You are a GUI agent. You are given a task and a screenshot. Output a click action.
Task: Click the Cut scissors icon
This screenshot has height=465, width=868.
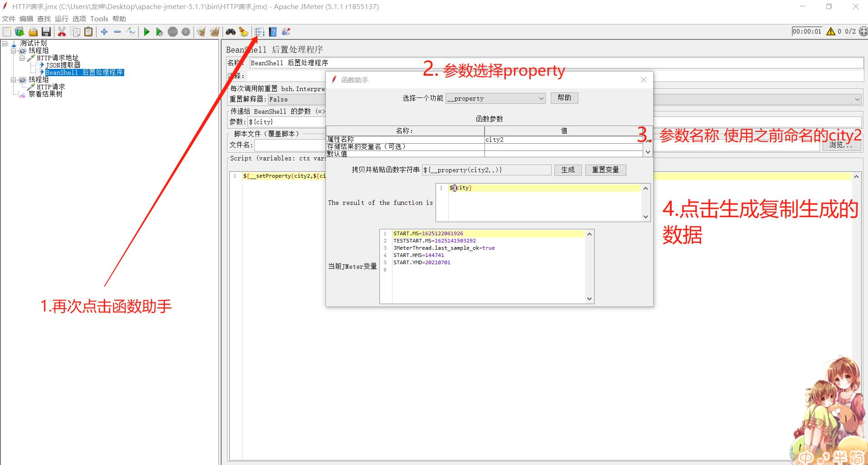62,32
